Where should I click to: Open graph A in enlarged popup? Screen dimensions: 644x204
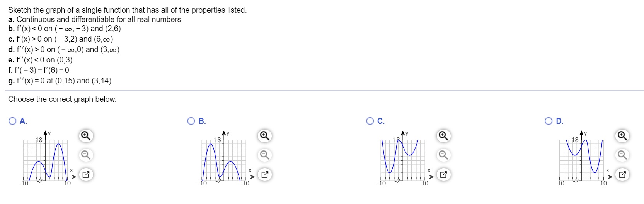86,175
